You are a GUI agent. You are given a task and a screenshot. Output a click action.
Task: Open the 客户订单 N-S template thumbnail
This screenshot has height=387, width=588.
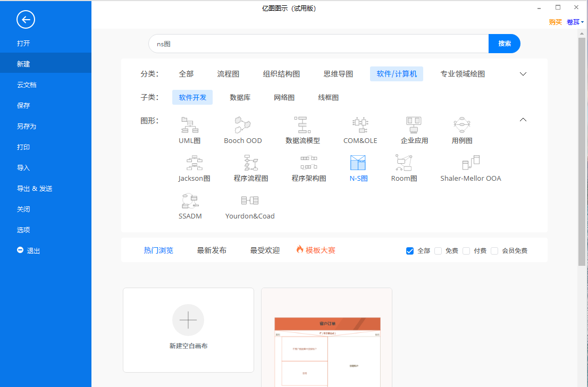click(x=326, y=338)
